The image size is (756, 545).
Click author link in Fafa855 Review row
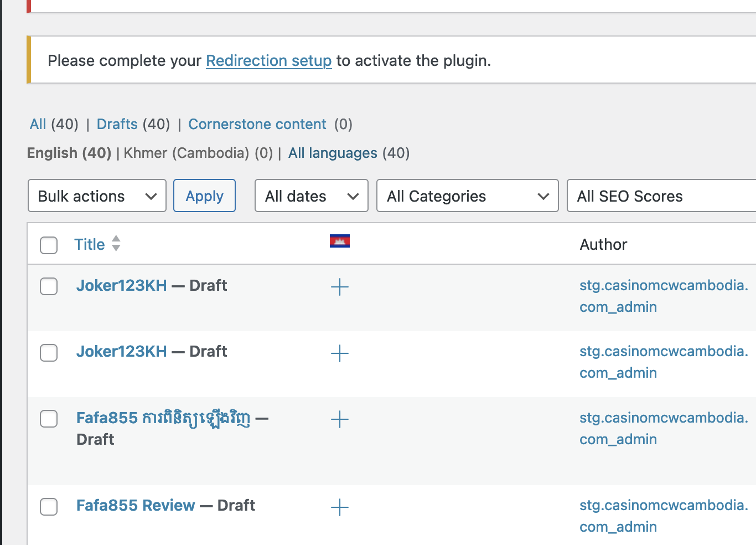tap(664, 516)
